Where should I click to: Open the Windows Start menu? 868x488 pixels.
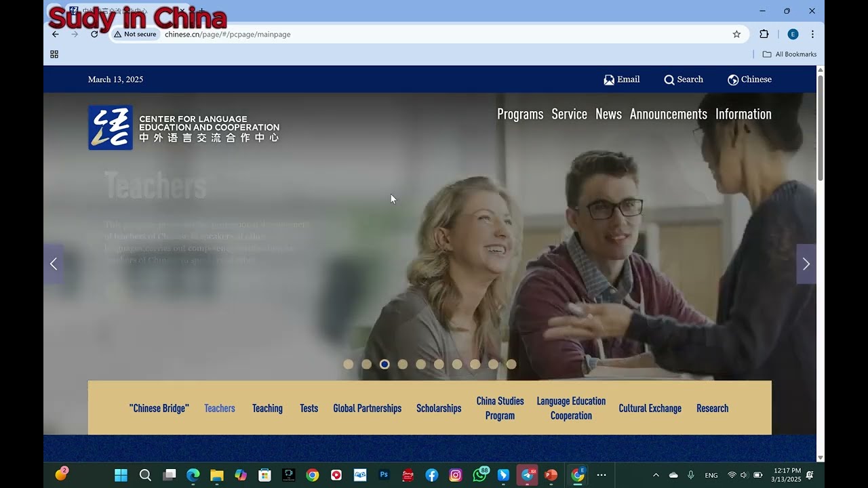coord(121,475)
